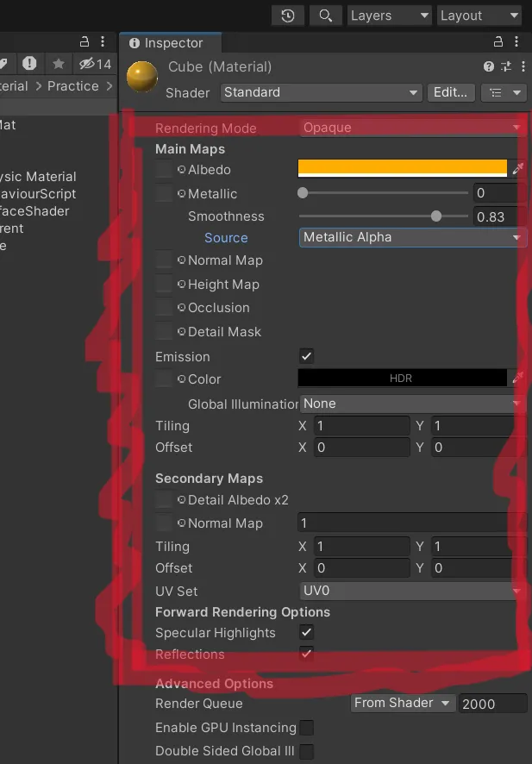Click the Edit... shader button
This screenshot has height=764, width=532.
451,92
